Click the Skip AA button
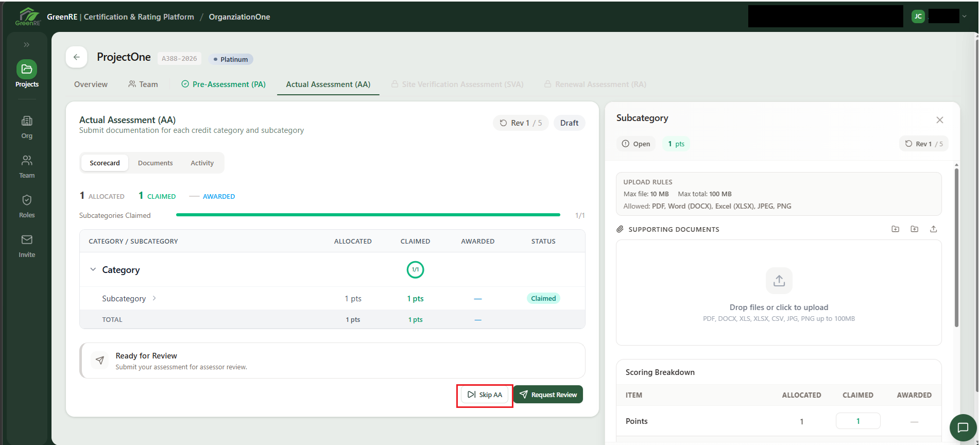Image resolution: width=980 pixels, height=445 pixels. click(x=485, y=395)
